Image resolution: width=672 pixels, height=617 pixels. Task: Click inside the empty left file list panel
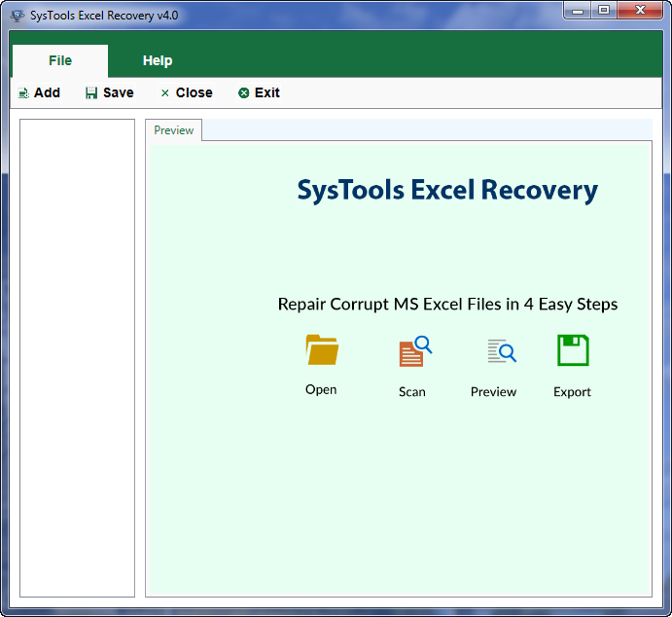tap(78, 357)
